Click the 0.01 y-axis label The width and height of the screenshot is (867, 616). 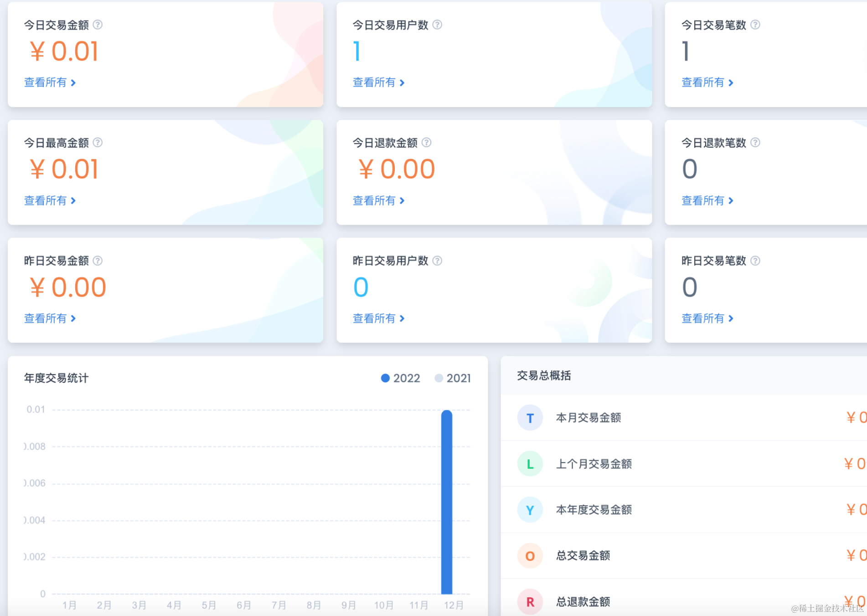(x=36, y=410)
